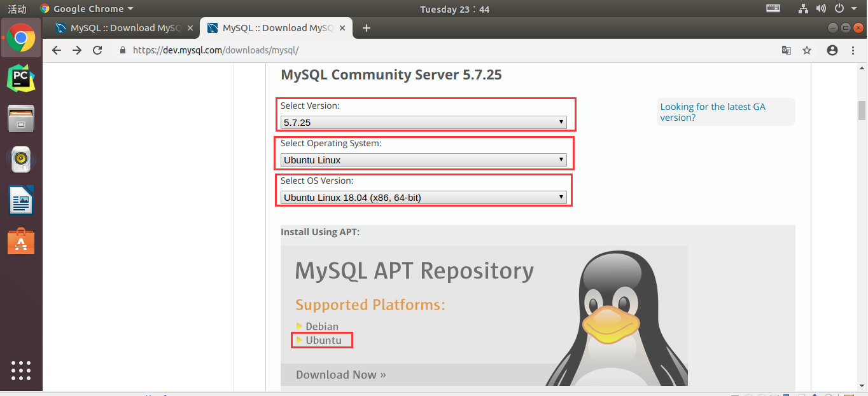The height and width of the screenshot is (396, 868).
Task: Bookmark this page with the star
Action: coord(807,50)
